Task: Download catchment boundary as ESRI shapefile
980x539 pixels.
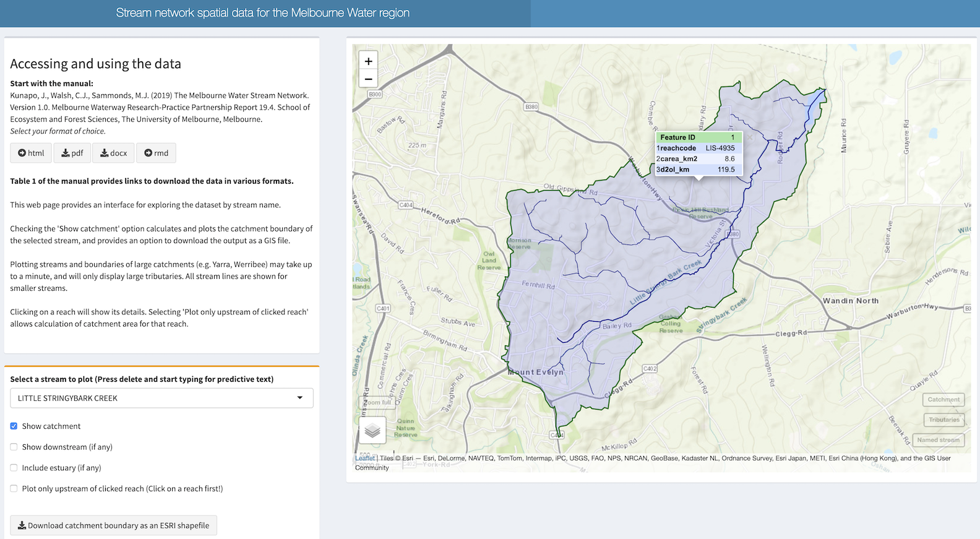Action: tap(114, 525)
